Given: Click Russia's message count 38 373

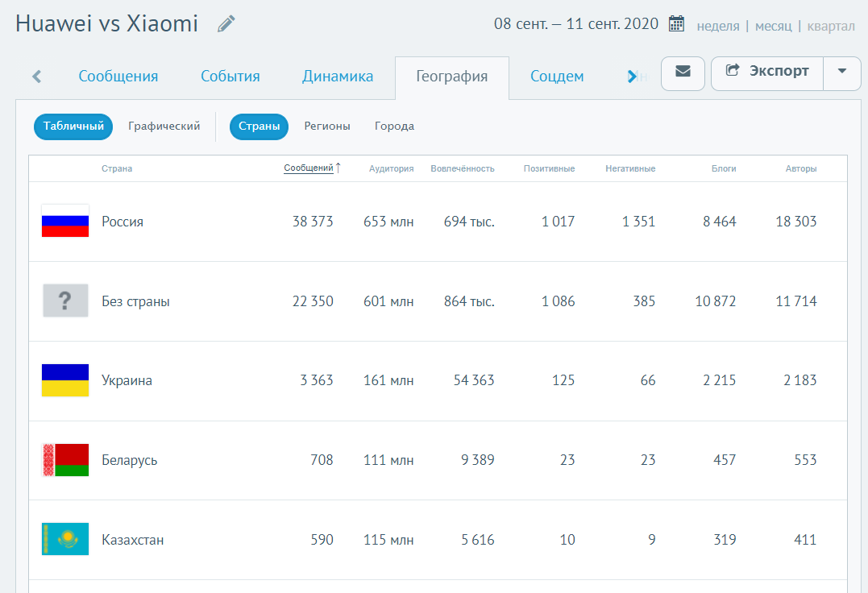Looking at the screenshot, I should tap(313, 222).
